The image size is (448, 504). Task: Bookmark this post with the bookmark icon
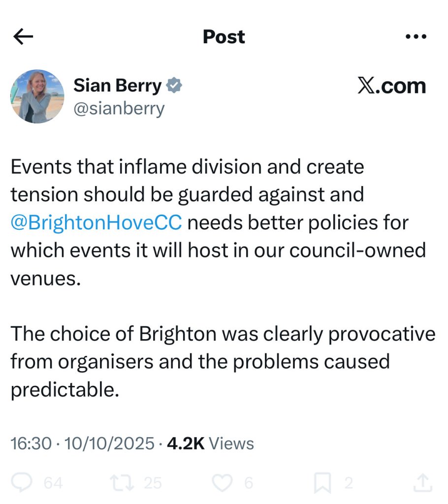322,483
